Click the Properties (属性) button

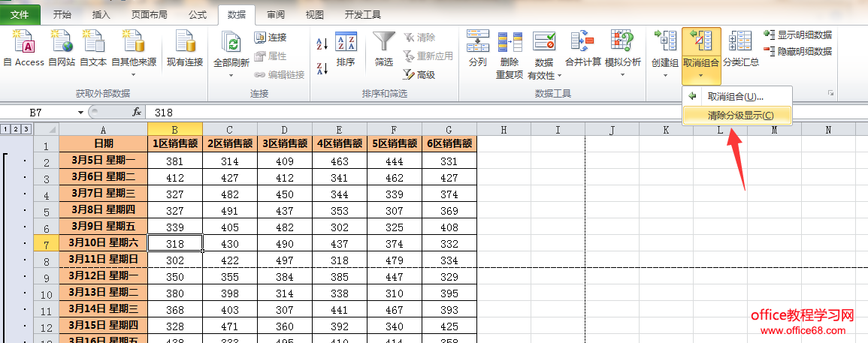(271, 56)
